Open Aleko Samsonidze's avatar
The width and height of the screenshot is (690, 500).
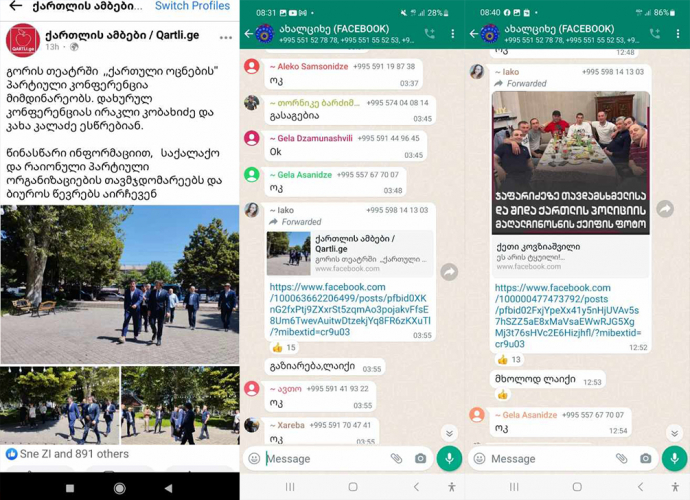click(252, 66)
